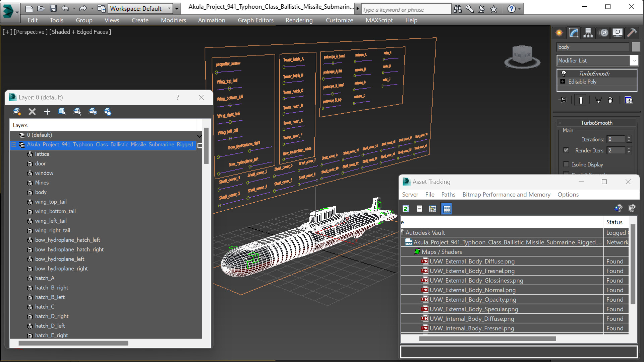Click the [+] viewport label
The image size is (644, 362).
[7, 32]
